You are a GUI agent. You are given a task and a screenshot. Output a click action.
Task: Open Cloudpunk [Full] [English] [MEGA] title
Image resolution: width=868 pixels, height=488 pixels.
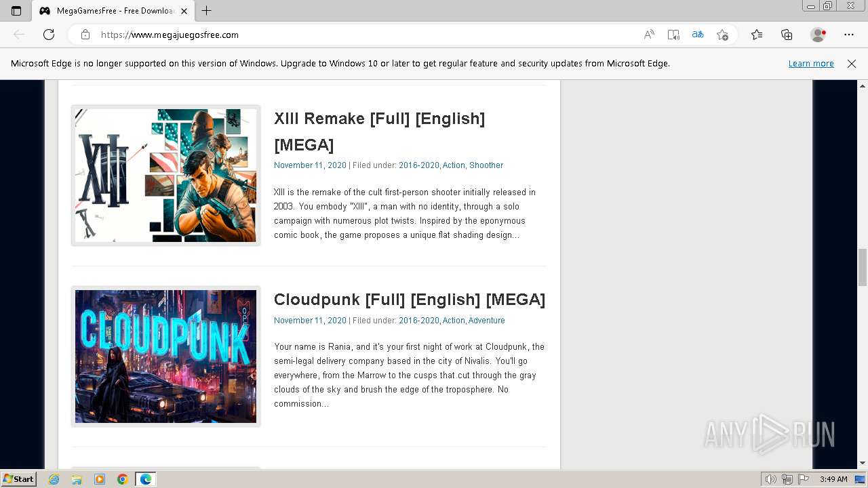click(x=410, y=300)
